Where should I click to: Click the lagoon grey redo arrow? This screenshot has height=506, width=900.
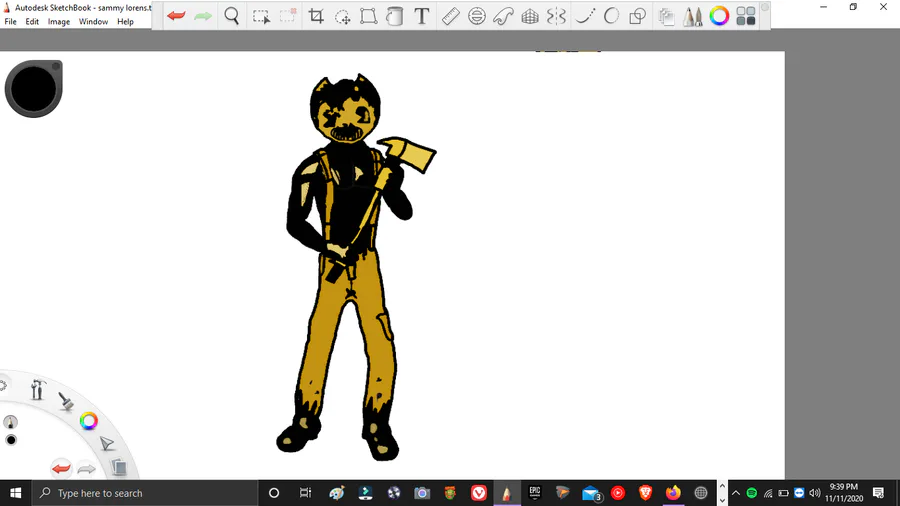86,469
